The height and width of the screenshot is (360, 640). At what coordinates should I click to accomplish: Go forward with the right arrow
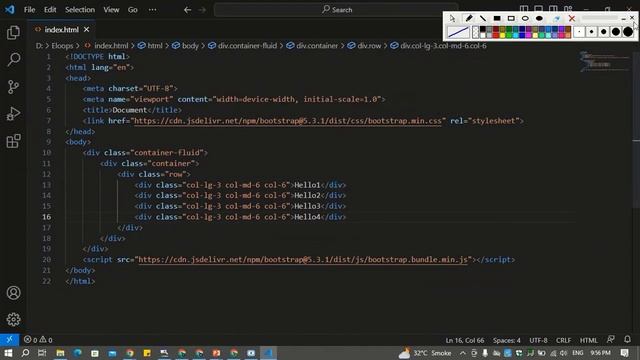point(202,10)
